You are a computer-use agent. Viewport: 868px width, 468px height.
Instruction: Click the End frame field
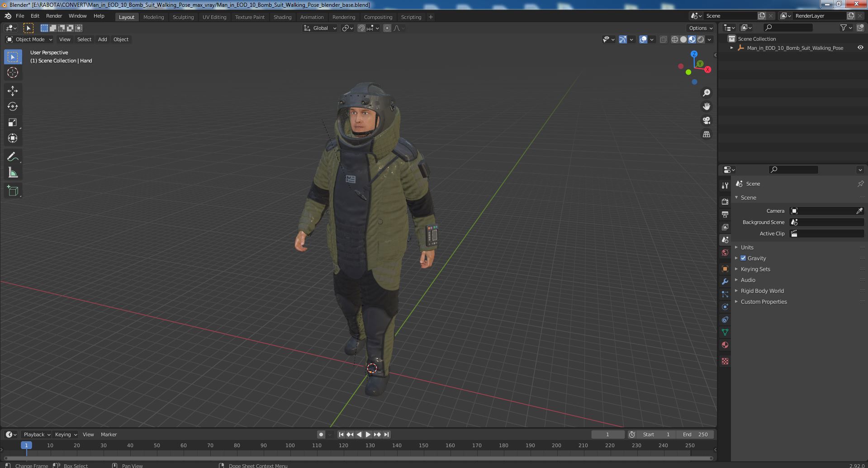[x=695, y=435]
